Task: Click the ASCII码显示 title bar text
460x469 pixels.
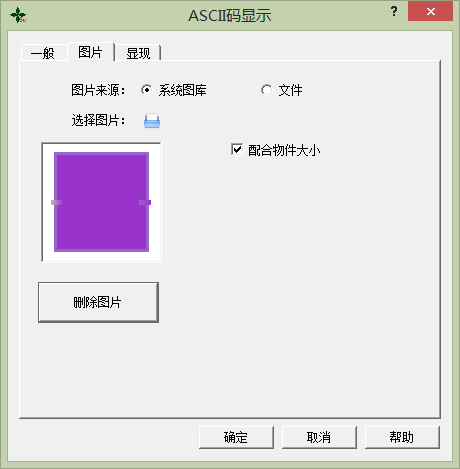Action: (230, 15)
